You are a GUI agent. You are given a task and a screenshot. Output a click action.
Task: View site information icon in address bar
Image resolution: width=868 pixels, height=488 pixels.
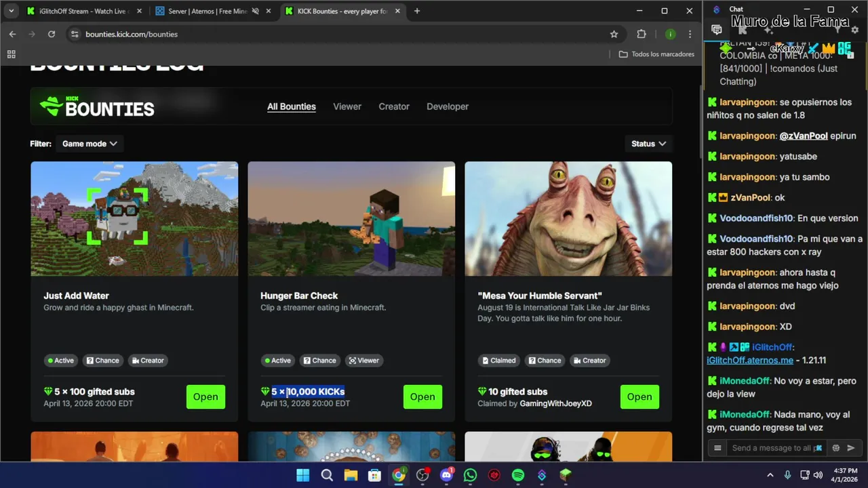75,34
